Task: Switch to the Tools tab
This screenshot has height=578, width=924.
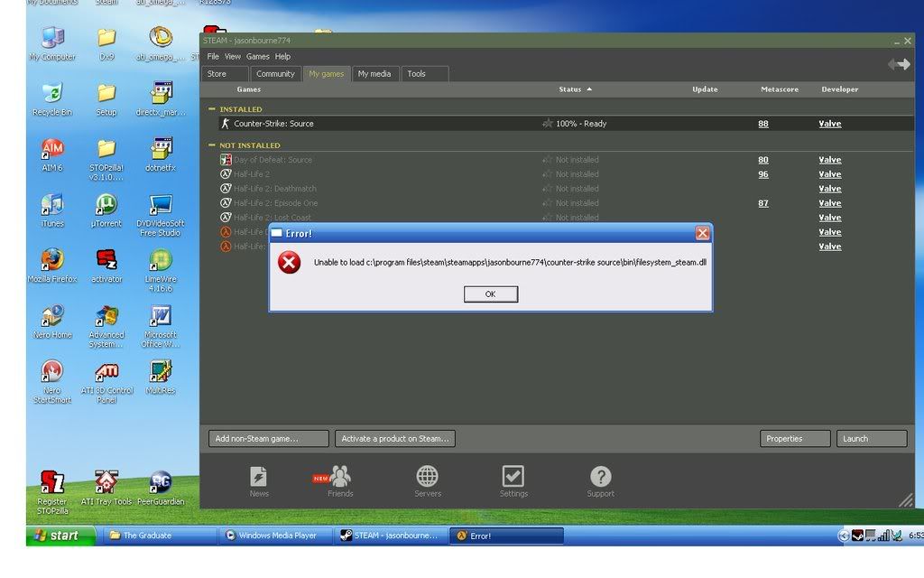Action: coord(425,74)
